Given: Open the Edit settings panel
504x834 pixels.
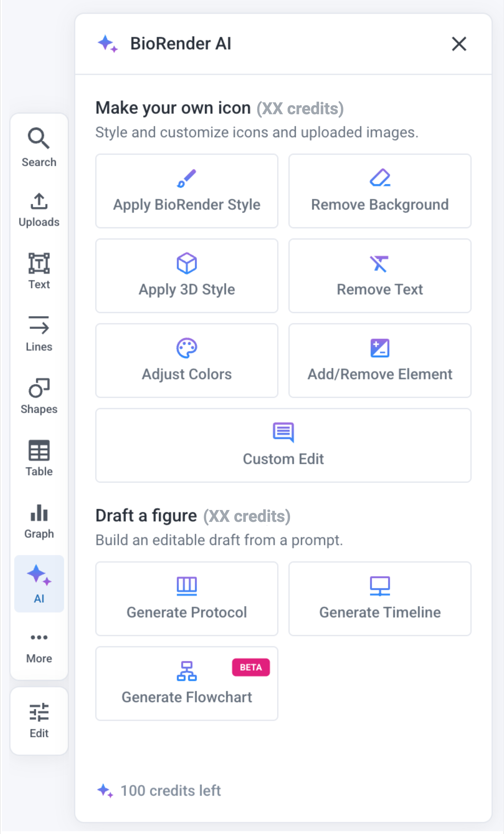Looking at the screenshot, I should [x=39, y=720].
